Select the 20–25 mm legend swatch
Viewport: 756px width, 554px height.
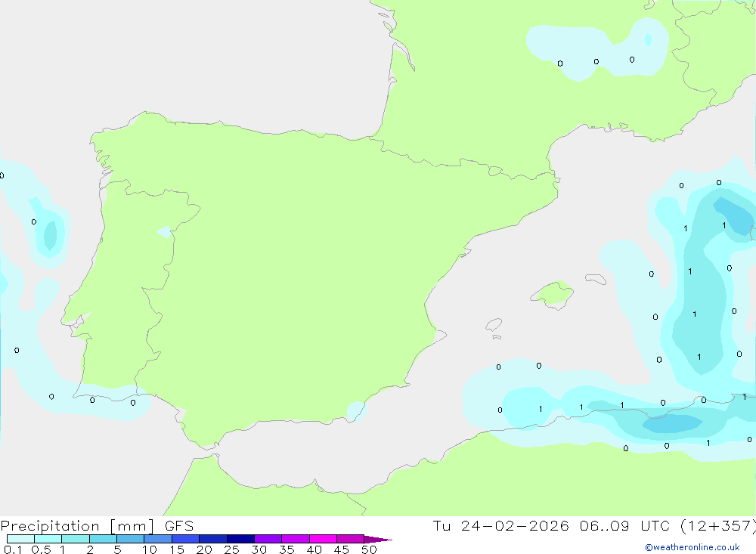[x=213, y=539]
